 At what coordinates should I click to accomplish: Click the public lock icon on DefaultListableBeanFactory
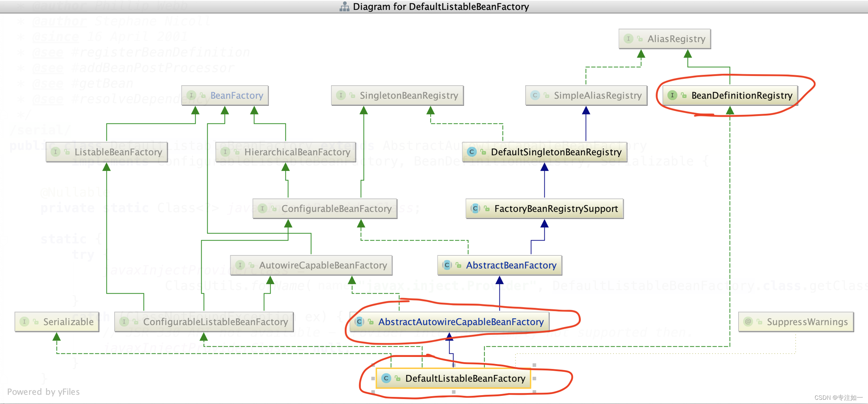point(398,379)
